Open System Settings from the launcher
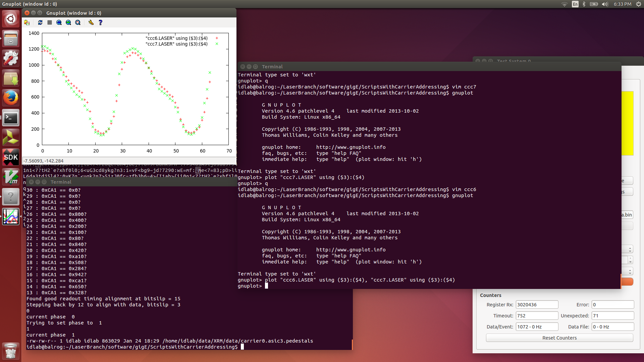This screenshot has height=362, width=644. [x=11, y=58]
